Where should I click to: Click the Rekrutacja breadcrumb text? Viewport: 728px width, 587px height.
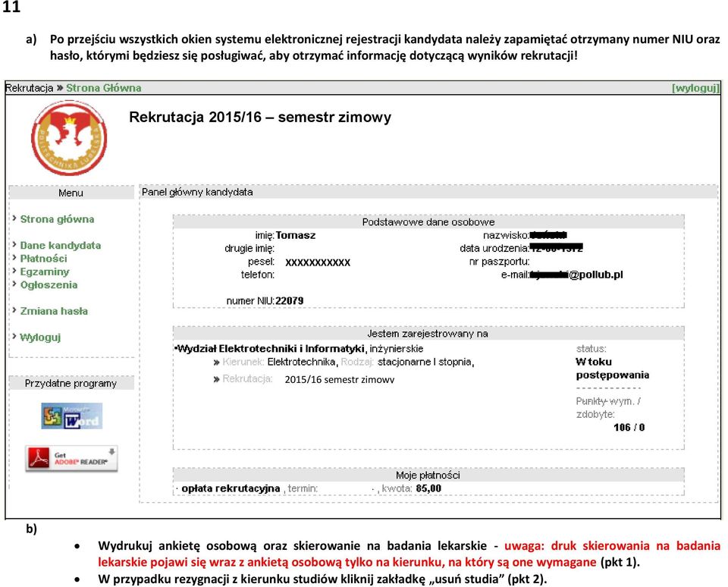pyautogui.click(x=30, y=88)
